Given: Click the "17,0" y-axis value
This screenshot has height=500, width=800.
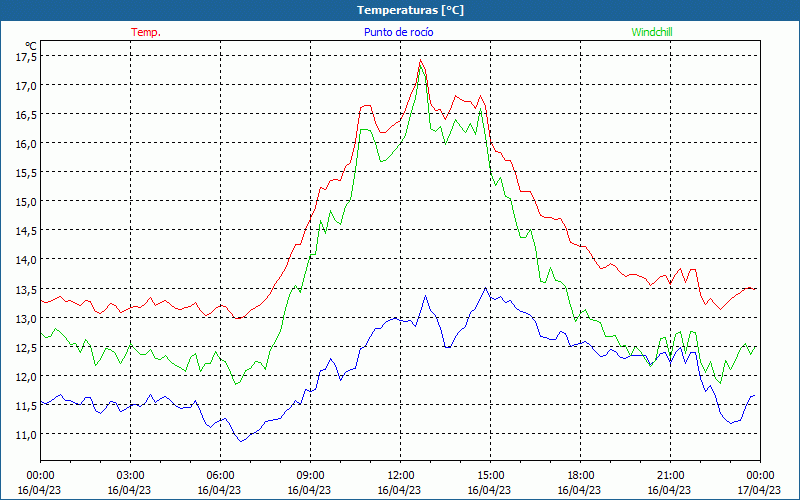Looking at the screenshot, I should (x=26, y=86).
